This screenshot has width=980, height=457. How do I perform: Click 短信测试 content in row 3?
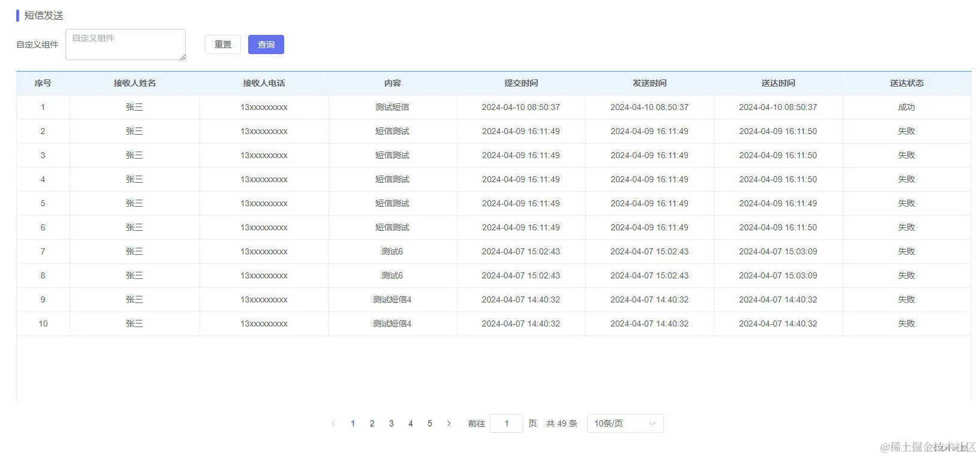point(392,155)
